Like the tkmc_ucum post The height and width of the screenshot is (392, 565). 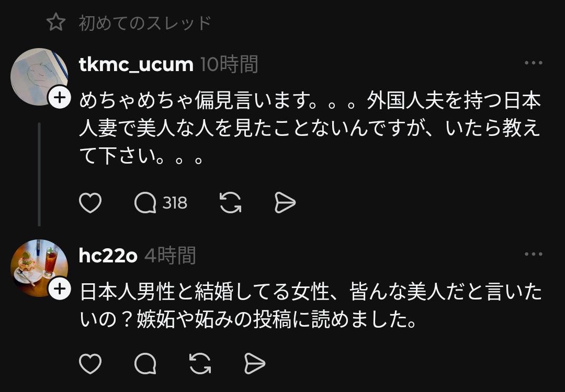(90, 203)
